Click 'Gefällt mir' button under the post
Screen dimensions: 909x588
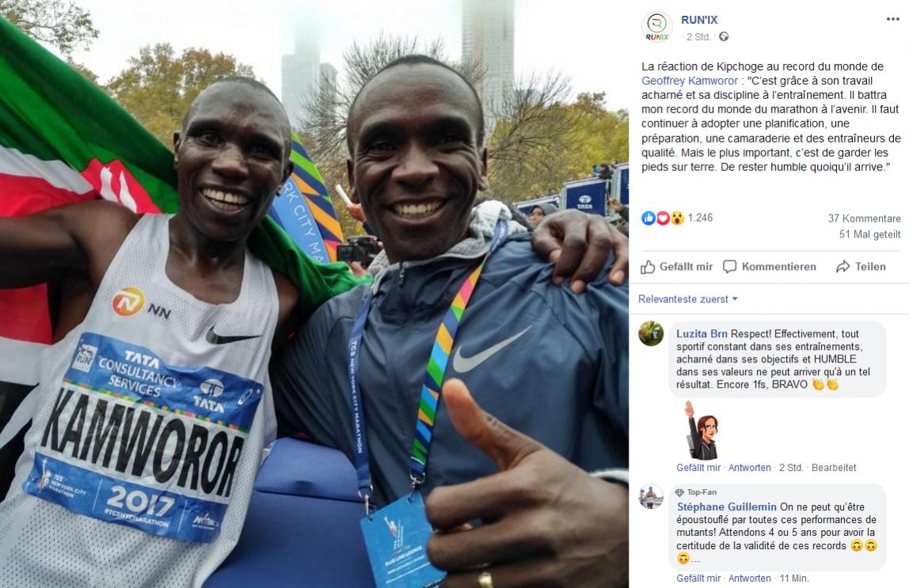click(x=676, y=267)
